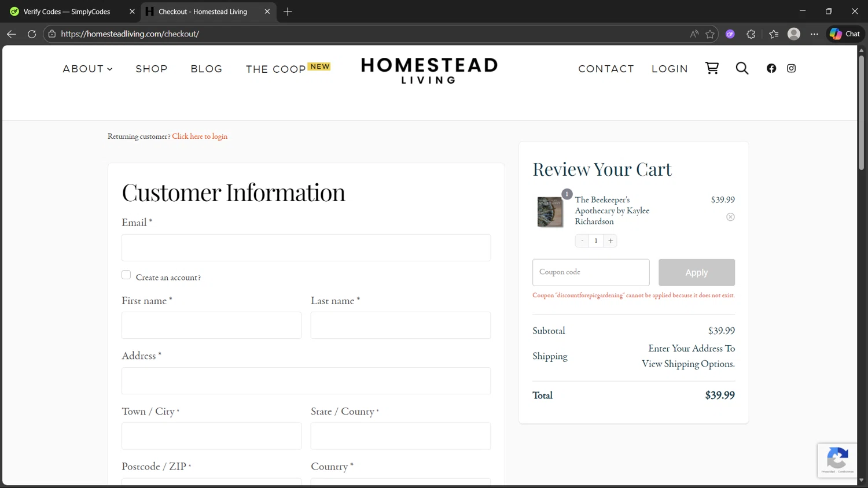Viewport: 868px width, 488px height.
Task: Open the BLOG menu item
Action: pos(207,69)
